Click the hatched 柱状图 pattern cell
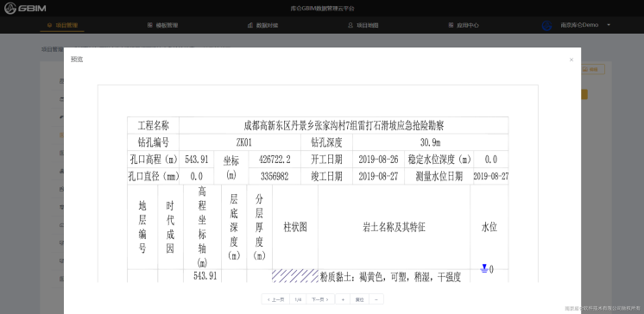Viewport: 644px width, 314px height. click(295, 276)
